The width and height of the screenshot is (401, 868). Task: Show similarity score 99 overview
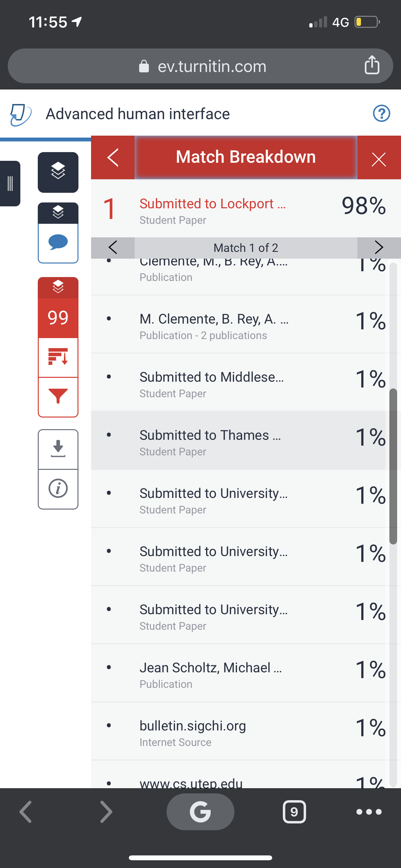[x=58, y=318]
